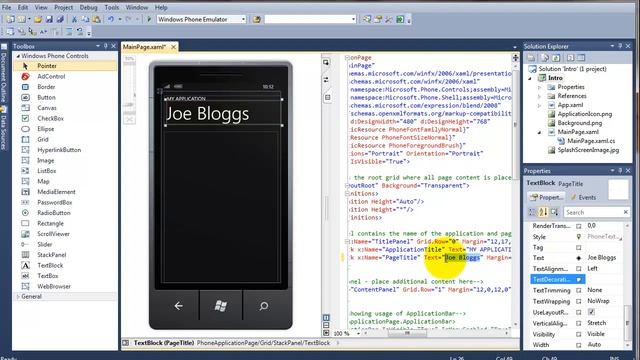Screen dimensions: 640x360
Task: Expand the General group in Toolbox
Action: pos(18,297)
